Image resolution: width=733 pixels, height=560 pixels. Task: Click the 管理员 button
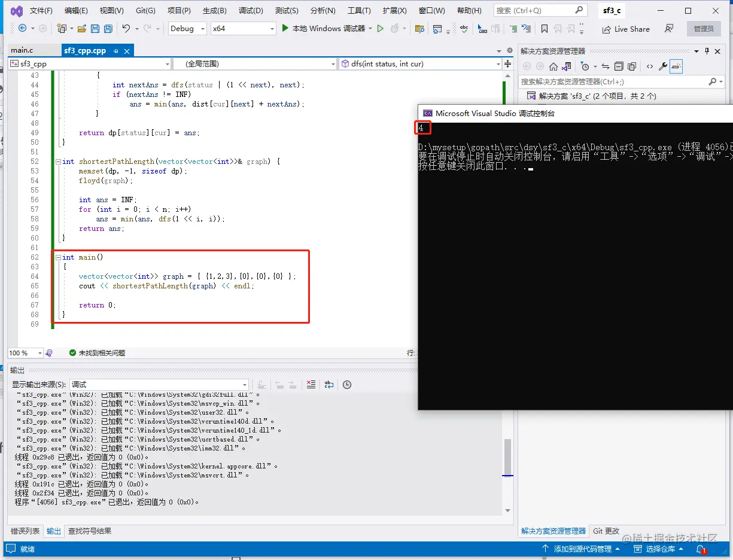pos(704,29)
